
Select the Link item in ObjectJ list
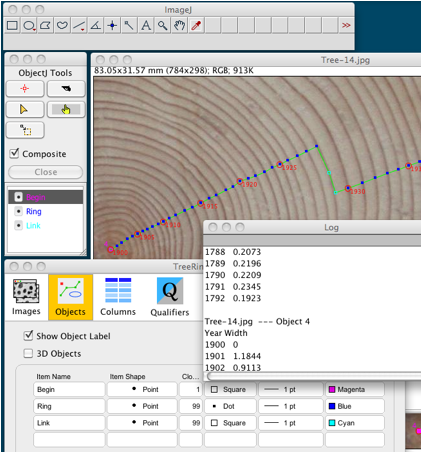tap(45, 226)
